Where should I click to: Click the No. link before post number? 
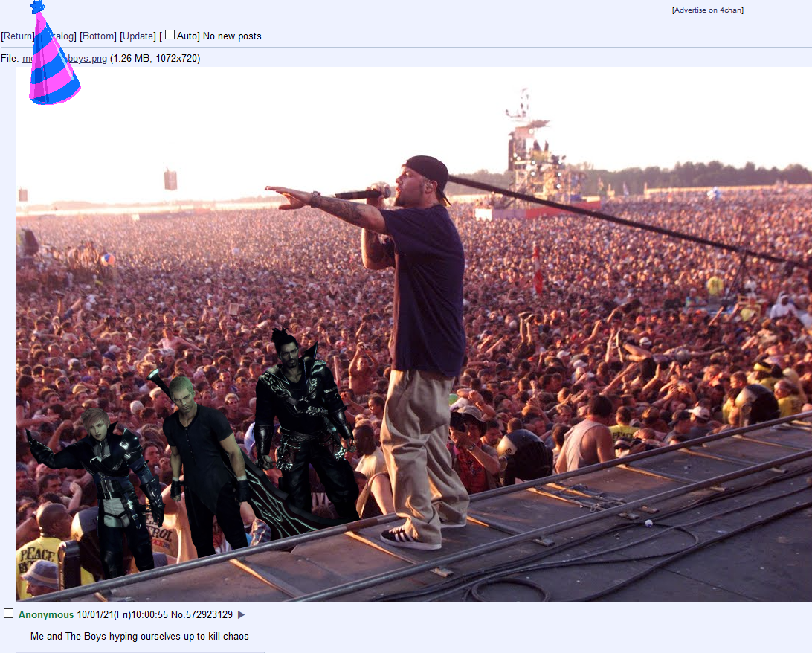[x=178, y=614]
